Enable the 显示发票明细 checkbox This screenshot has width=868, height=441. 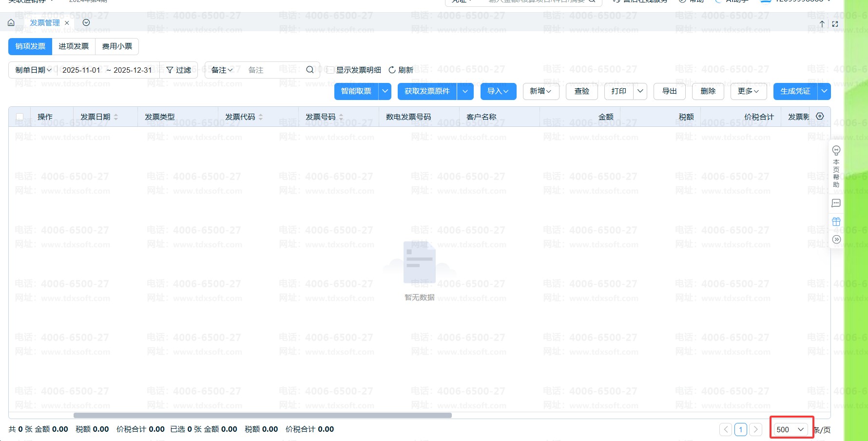[330, 70]
